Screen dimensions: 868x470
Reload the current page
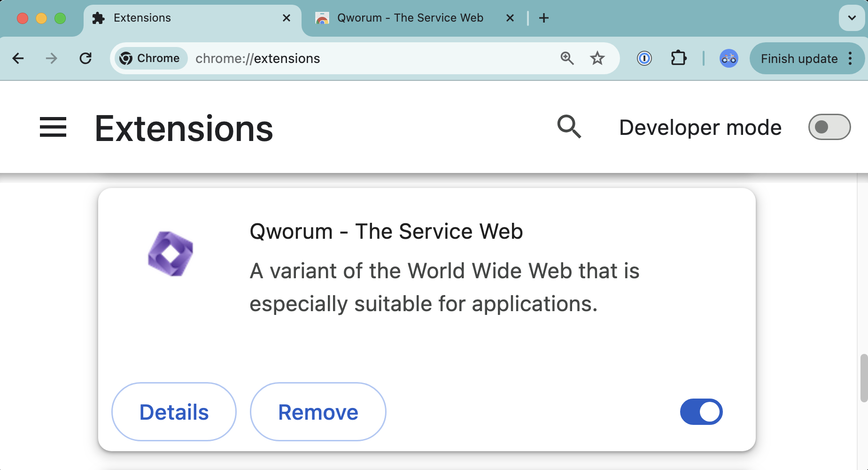85,58
